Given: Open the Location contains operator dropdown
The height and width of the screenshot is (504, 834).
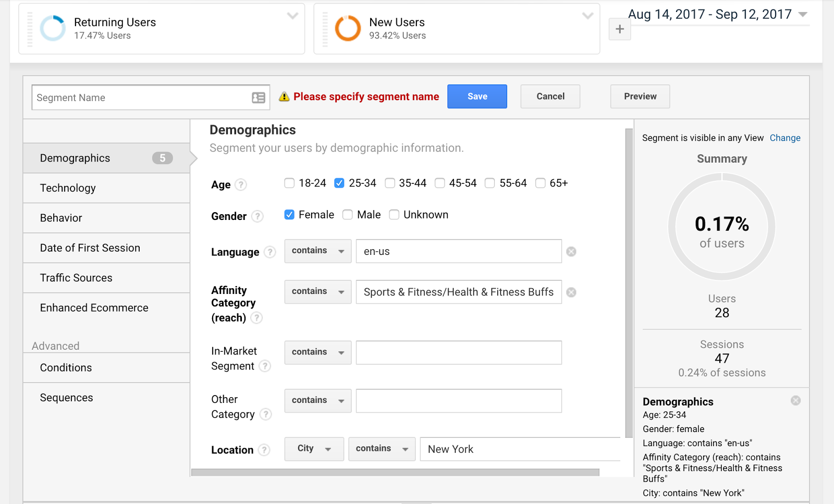Looking at the screenshot, I should (382, 449).
